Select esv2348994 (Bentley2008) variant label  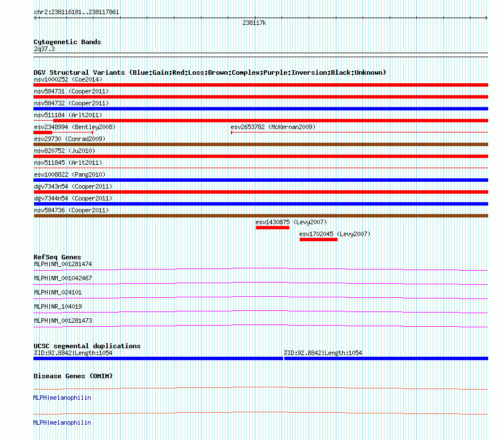(x=75, y=127)
